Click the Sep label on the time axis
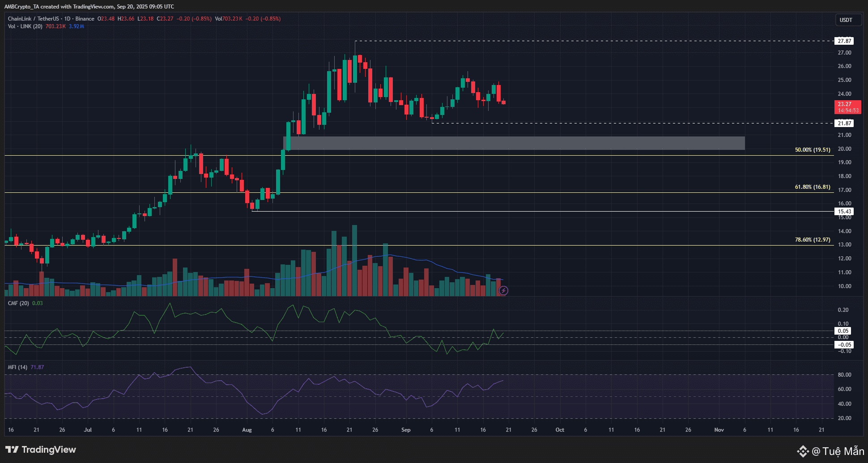 [x=406, y=430]
